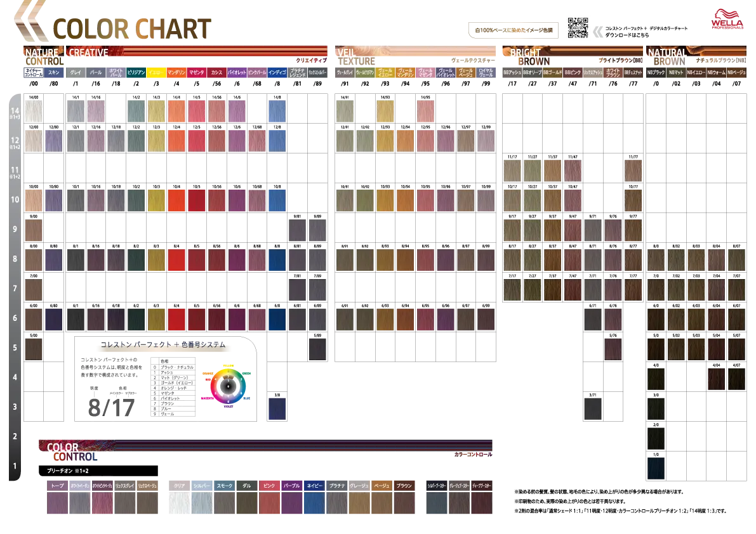Pick the クリア white swatch
Image resolution: width=756 pixels, height=534 pixels.
[x=178, y=504]
